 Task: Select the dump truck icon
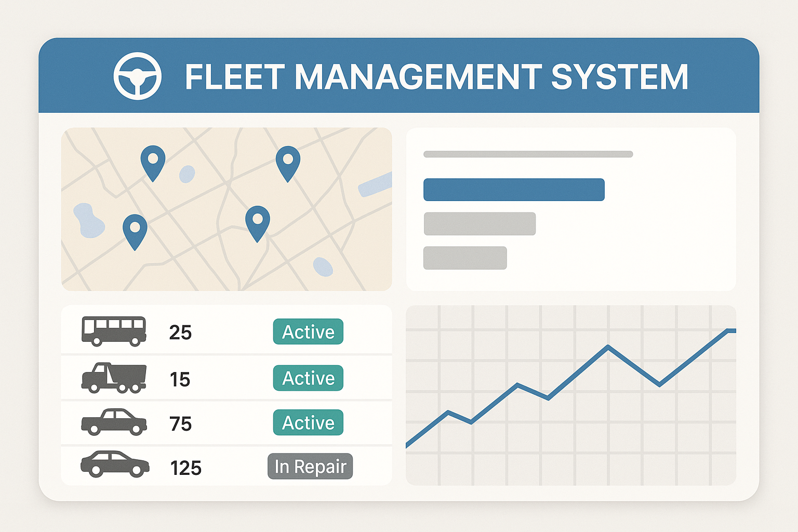click(x=113, y=378)
